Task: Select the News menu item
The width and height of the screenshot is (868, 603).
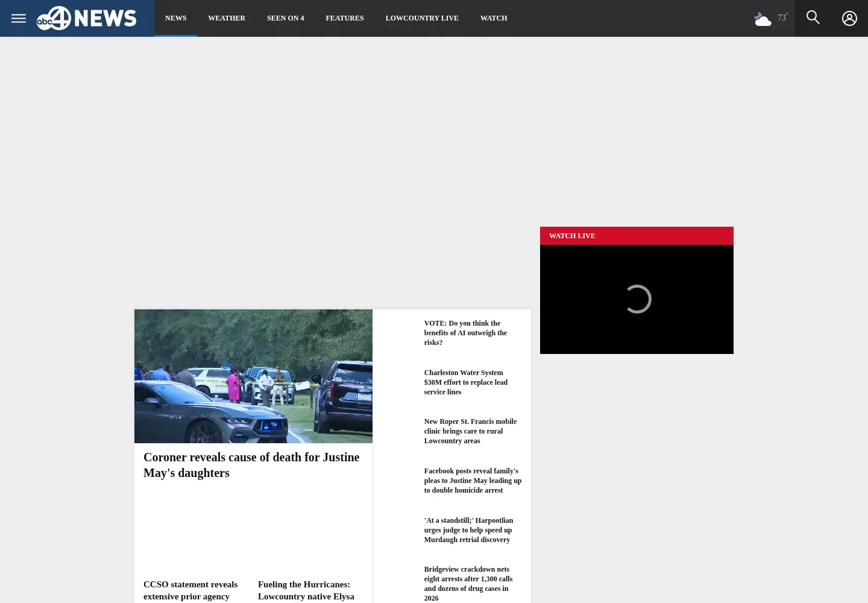Action: [176, 18]
